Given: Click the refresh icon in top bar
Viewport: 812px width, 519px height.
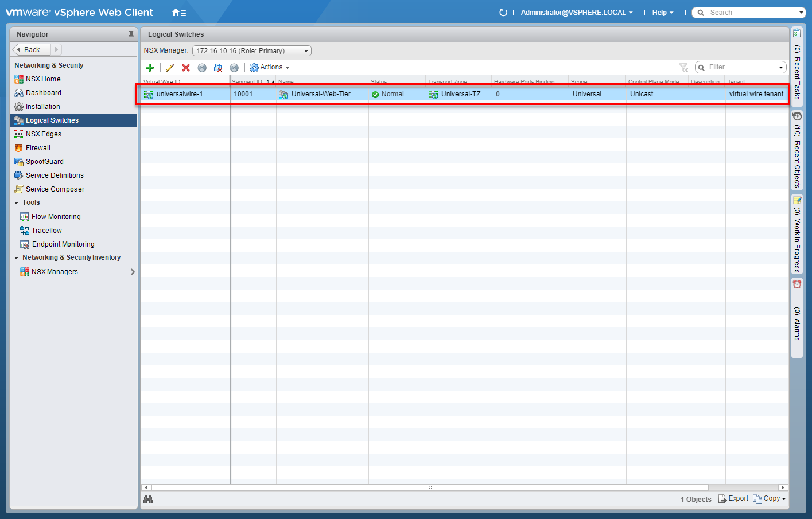Looking at the screenshot, I should [503, 13].
